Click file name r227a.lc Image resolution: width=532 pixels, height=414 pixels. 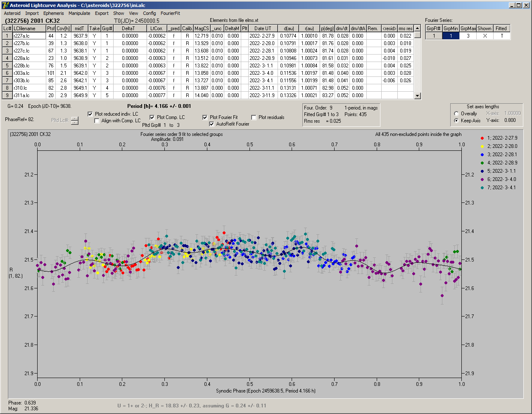(x=29, y=36)
